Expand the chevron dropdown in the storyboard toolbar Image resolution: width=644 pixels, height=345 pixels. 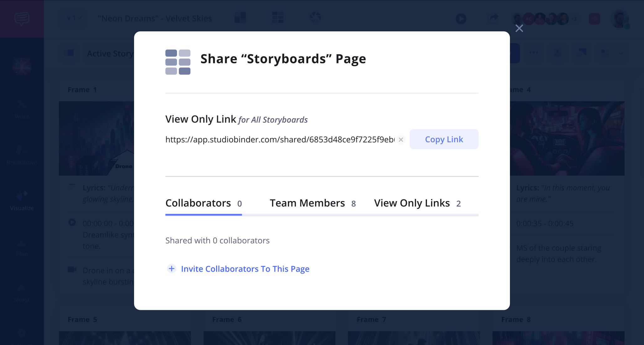point(621,53)
